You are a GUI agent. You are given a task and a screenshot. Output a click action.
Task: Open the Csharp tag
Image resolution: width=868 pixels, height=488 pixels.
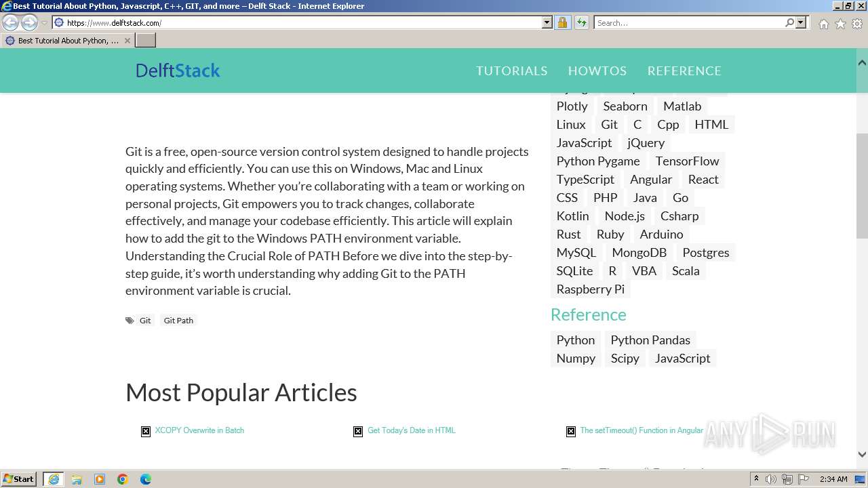pyautogui.click(x=679, y=216)
